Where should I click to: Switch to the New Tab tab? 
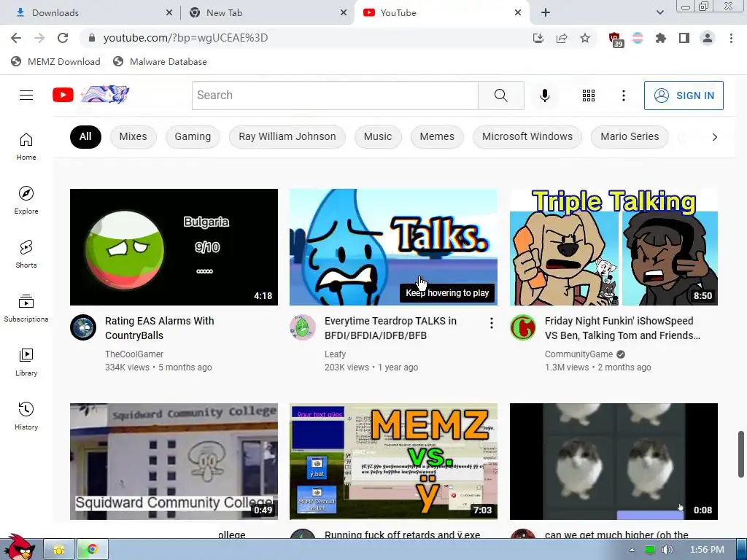tap(267, 13)
